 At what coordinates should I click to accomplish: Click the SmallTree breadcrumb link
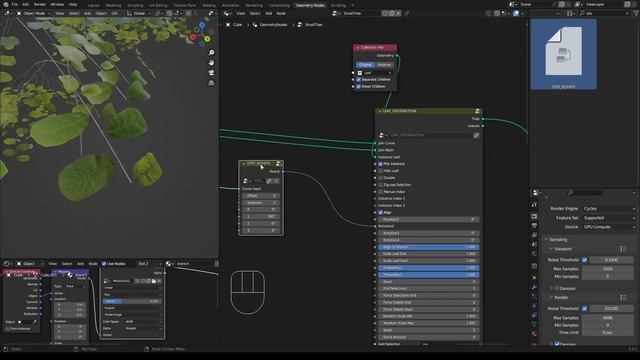pyautogui.click(x=313, y=25)
